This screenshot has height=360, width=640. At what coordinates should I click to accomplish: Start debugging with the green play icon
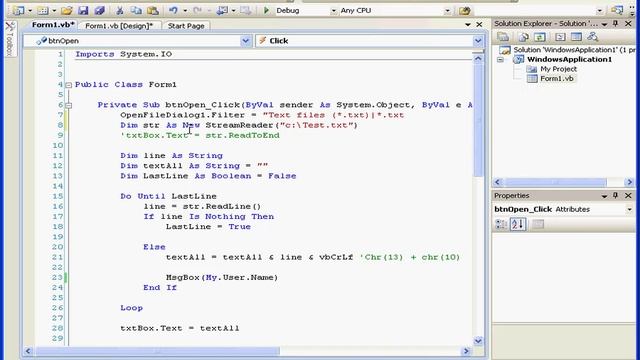pos(267,11)
